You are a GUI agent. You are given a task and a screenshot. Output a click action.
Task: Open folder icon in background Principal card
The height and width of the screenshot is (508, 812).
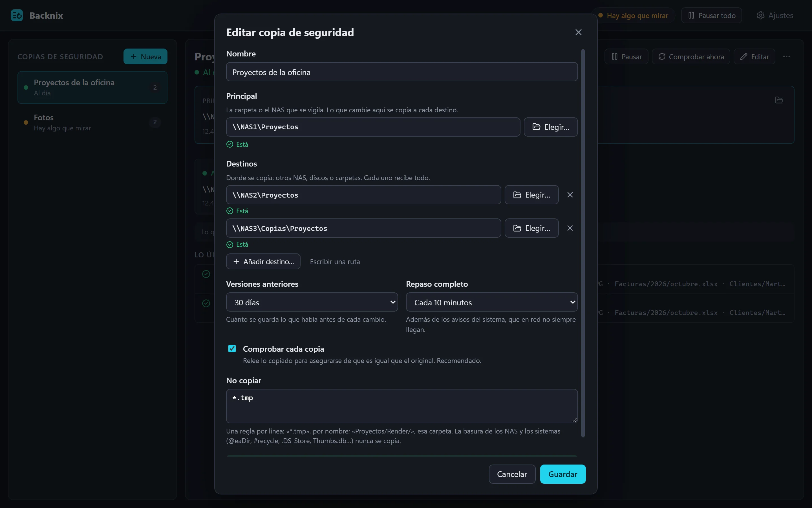(778, 100)
